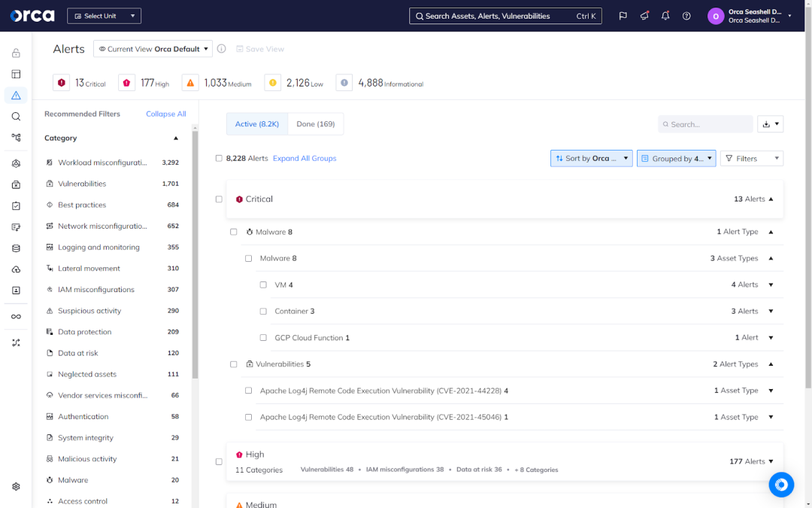Open settings gear at sidebar bottom
Image resolution: width=812 pixels, height=508 pixels.
(16, 487)
